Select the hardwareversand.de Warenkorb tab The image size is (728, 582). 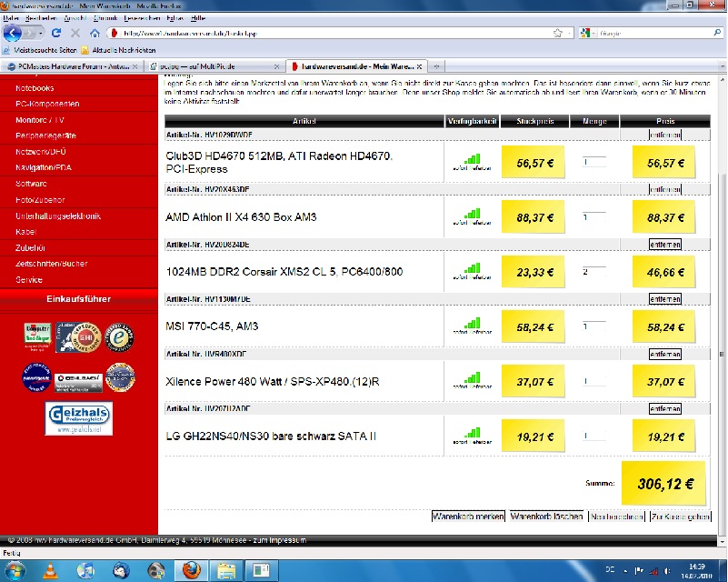[356, 66]
